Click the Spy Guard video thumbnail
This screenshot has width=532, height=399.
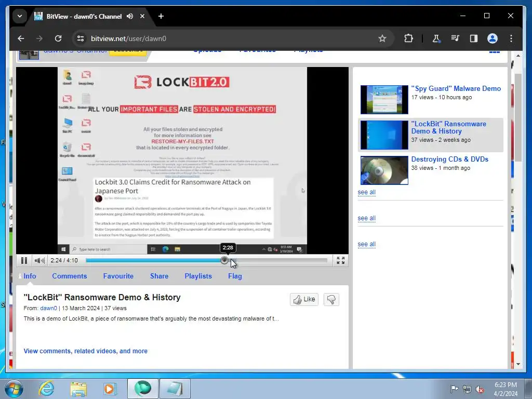384,99
